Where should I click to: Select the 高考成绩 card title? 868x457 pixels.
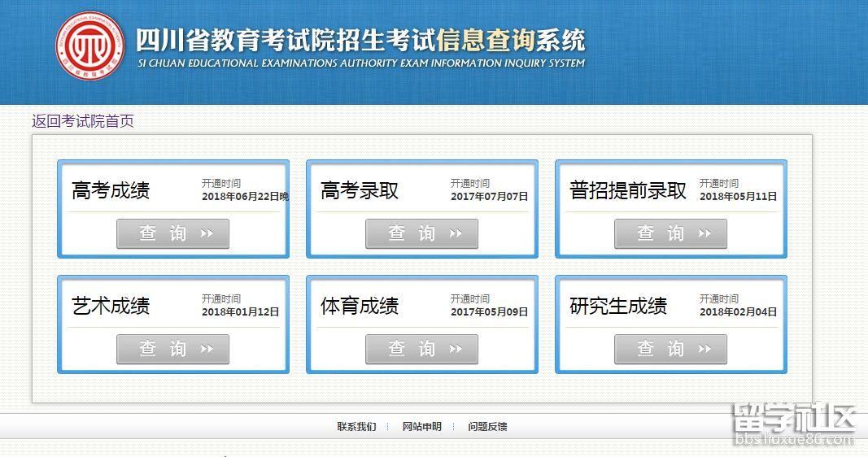[111, 191]
